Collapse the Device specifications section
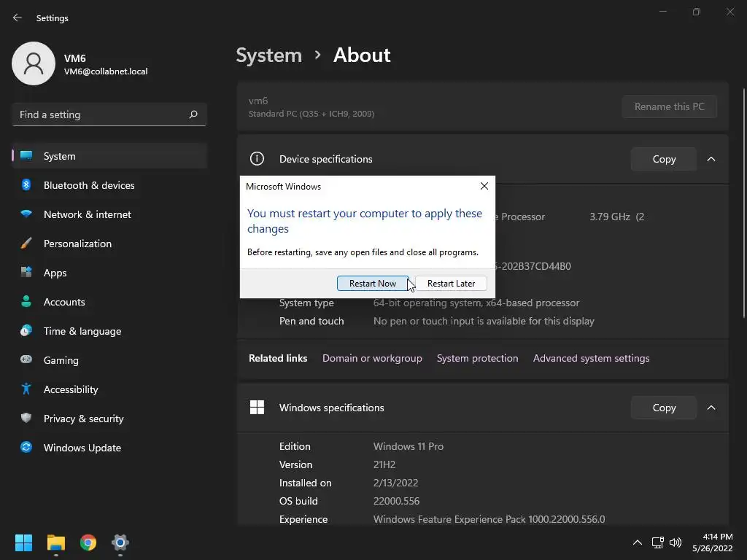Viewport: 747px width, 560px height. [x=711, y=159]
